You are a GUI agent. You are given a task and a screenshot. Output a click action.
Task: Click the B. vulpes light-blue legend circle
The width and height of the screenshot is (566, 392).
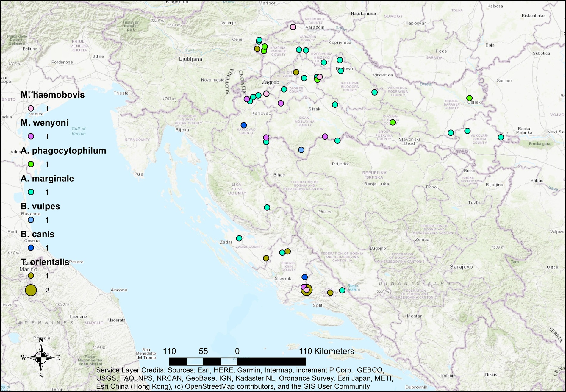point(31,220)
